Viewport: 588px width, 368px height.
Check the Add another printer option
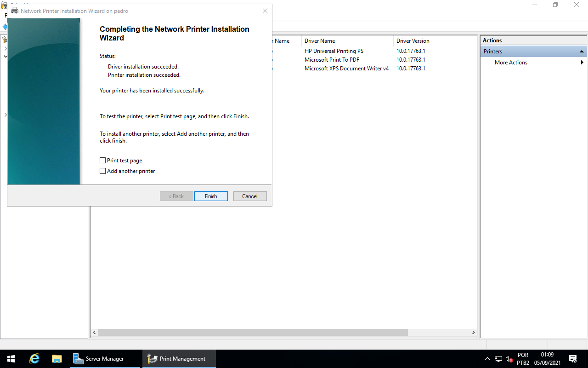pos(102,171)
